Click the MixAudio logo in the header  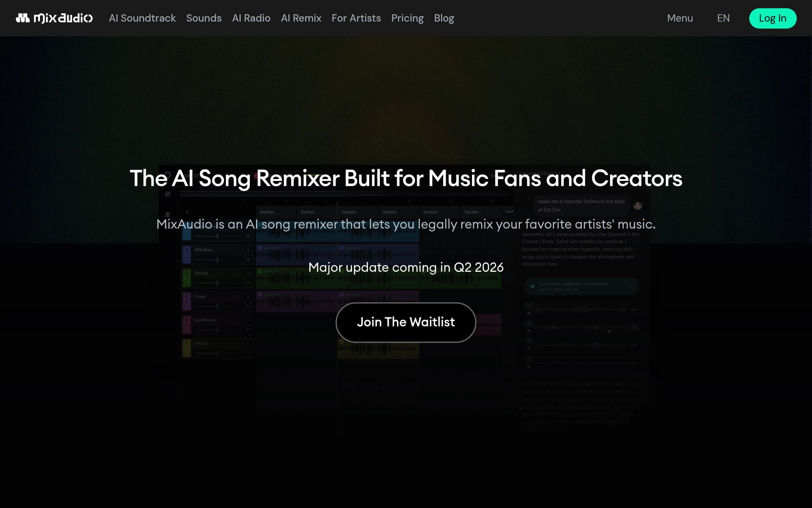click(x=54, y=18)
